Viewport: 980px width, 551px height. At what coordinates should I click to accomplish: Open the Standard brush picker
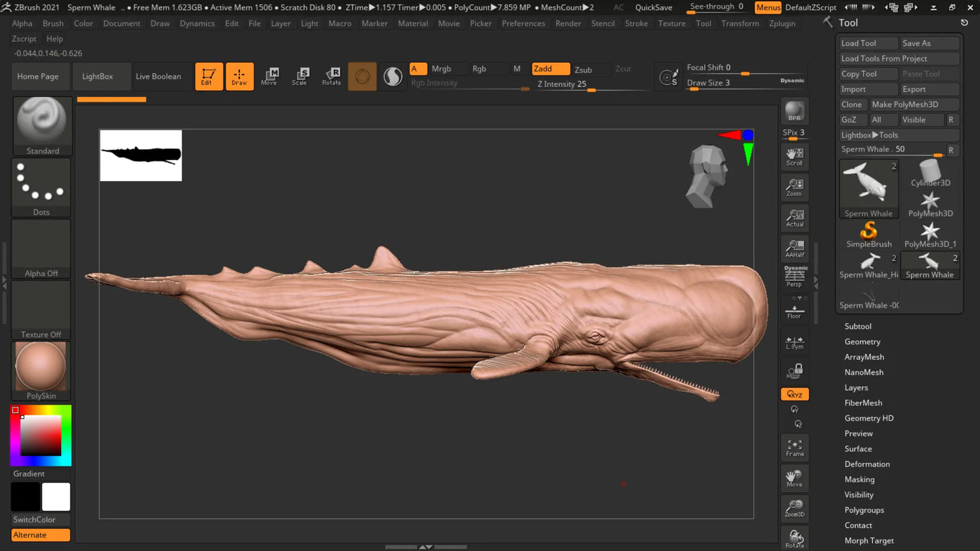point(42,126)
